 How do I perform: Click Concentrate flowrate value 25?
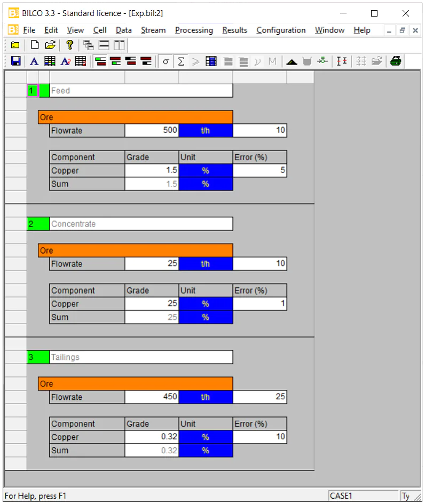[152, 264]
